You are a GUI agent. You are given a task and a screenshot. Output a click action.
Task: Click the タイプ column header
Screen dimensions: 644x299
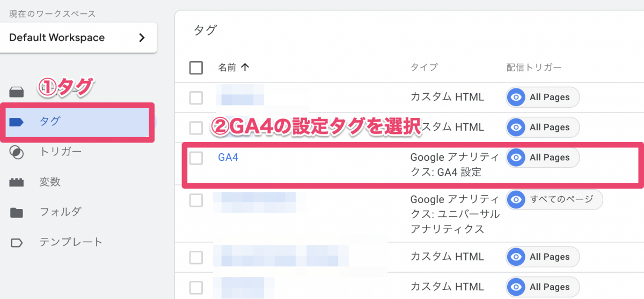pos(424,68)
